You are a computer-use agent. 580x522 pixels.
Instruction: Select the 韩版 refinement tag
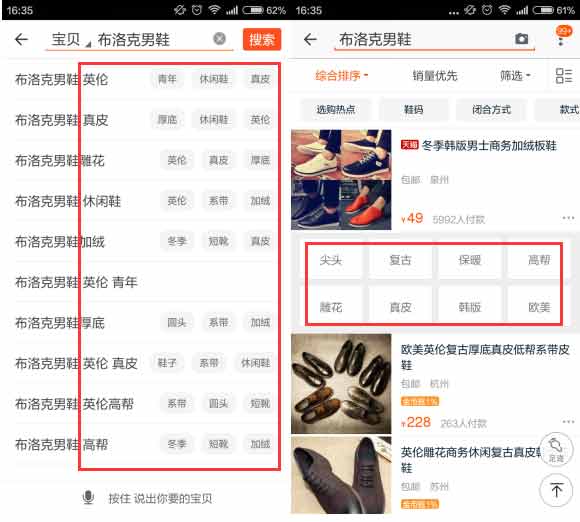pyautogui.click(x=469, y=307)
